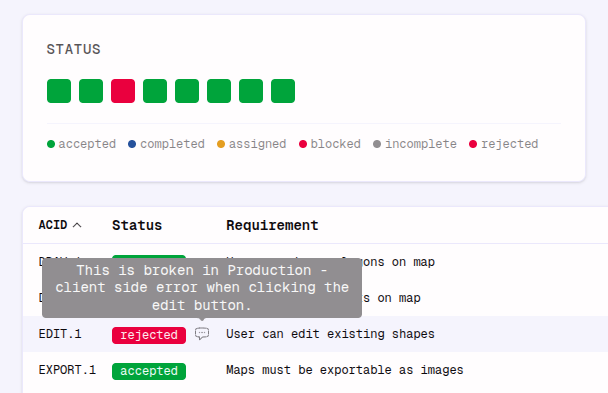Image resolution: width=608 pixels, height=393 pixels.
Task: Click the accepted legend item
Action: [x=81, y=144]
